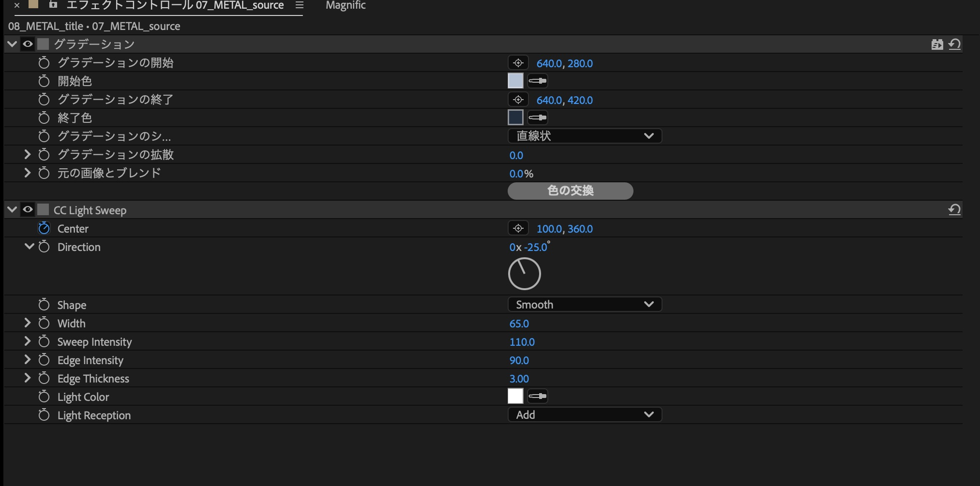Screen dimensions: 980x486
Task: Open 直線状 gradient shape dropdown
Action: pyautogui.click(x=585, y=136)
